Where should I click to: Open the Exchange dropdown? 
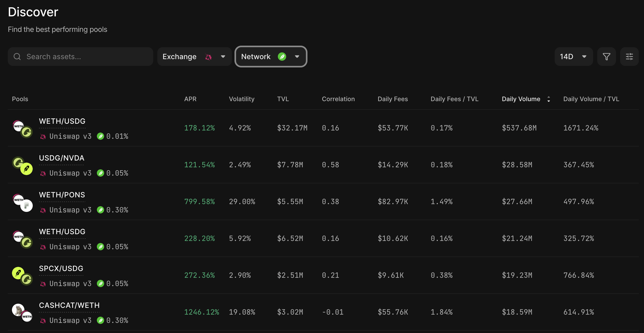click(x=194, y=57)
